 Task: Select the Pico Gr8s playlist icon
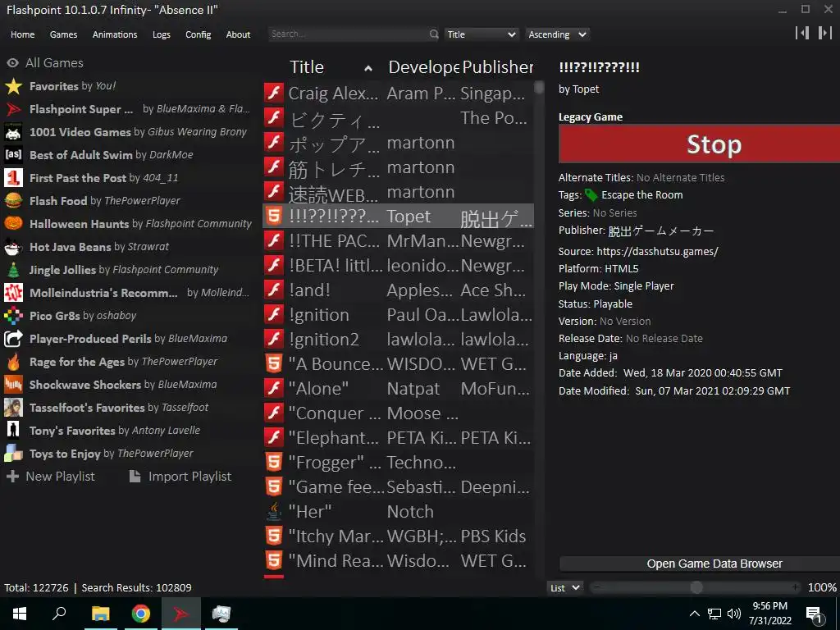click(x=13, y=316)
